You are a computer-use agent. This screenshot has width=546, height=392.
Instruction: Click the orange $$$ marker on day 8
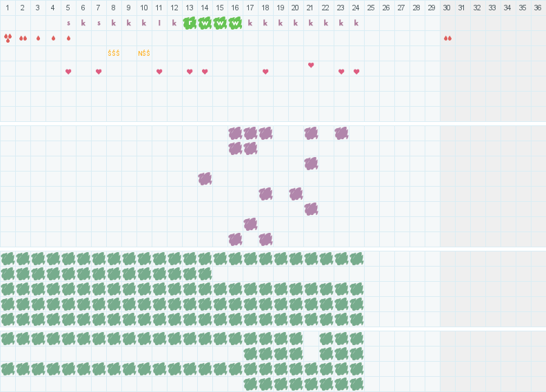[x=114, y=53]
